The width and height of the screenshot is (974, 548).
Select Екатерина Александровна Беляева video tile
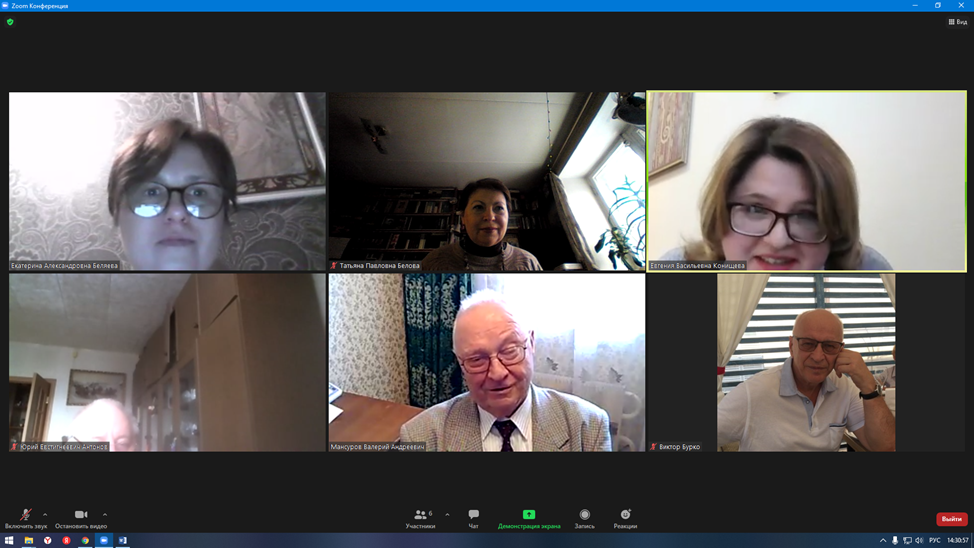(x=167, y=181)
